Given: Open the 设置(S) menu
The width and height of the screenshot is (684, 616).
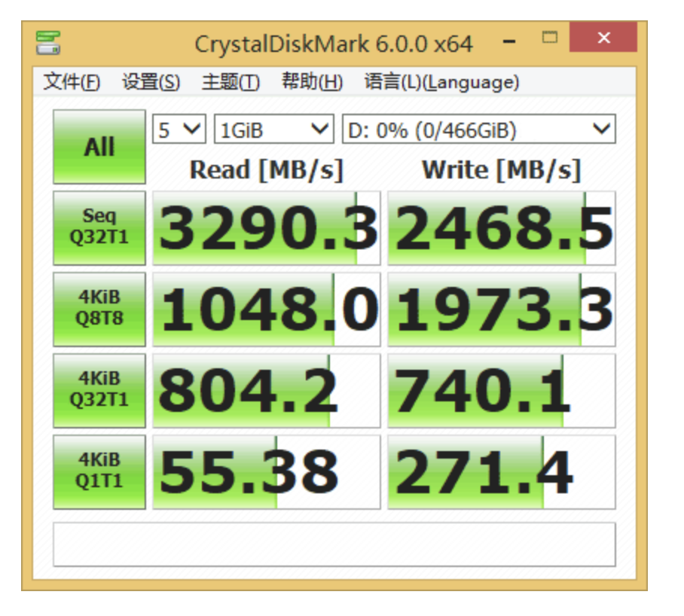Looking at the screenshot, I should coord(151,82).
